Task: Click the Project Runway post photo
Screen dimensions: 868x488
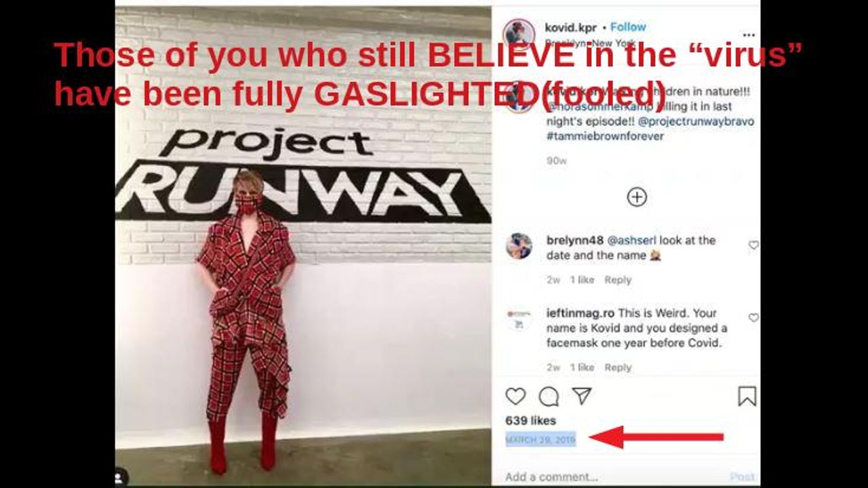Action: tap(303, 246)
